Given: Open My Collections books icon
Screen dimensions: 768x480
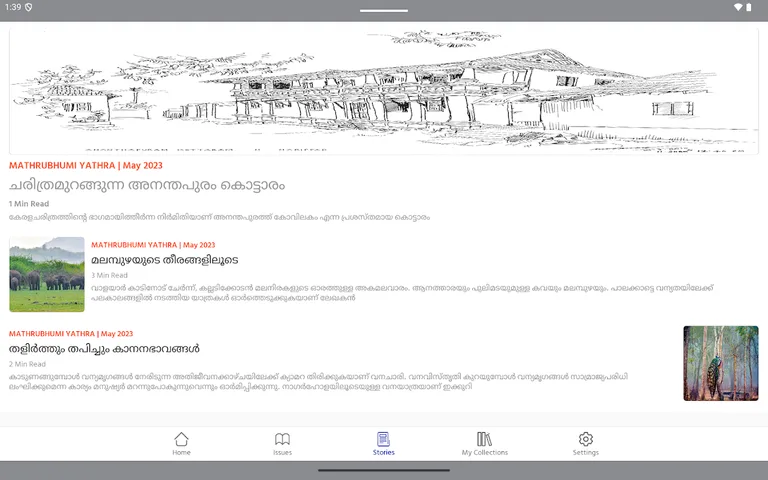Looking at the screenshot, I should (x=484, y=439).
